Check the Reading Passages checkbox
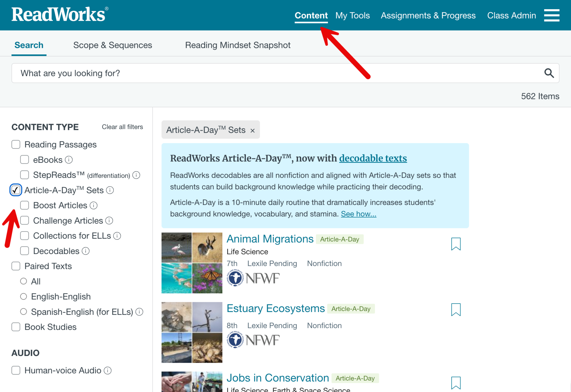This screenshot has height=392, width=571. 16,144
